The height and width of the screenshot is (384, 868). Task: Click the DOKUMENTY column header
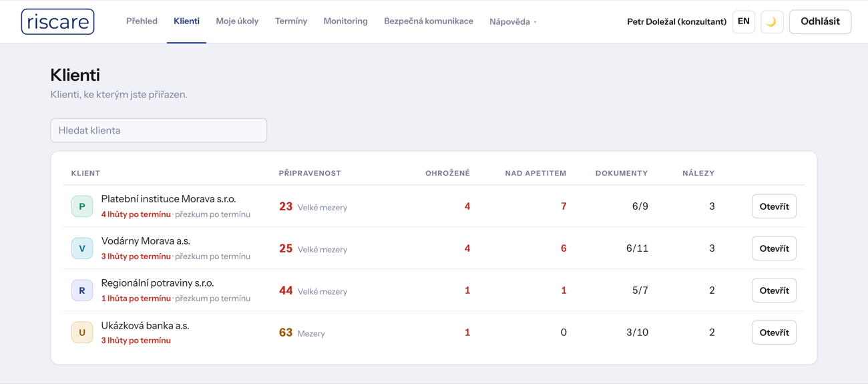[622, 173]
